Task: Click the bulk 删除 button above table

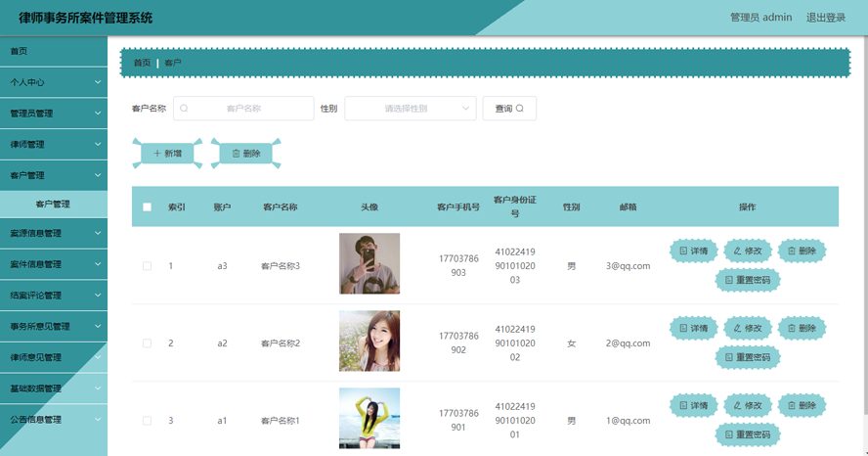Action: pos(245,154)
